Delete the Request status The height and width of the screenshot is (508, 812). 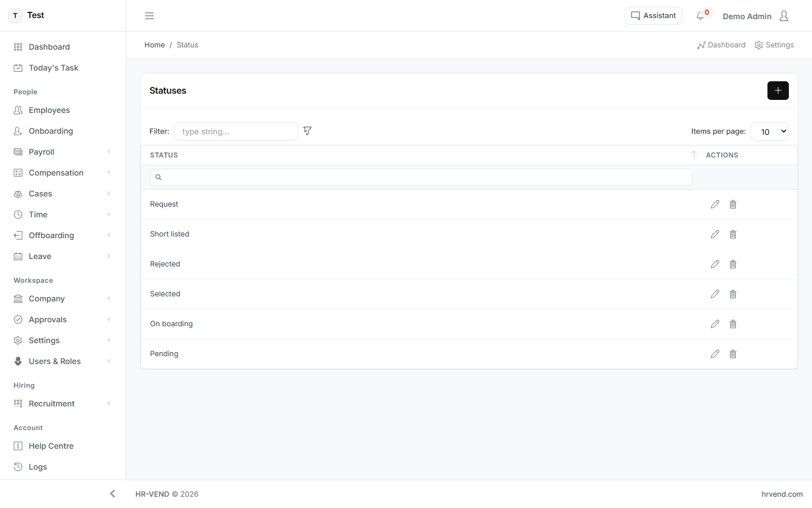coord(733,204)
